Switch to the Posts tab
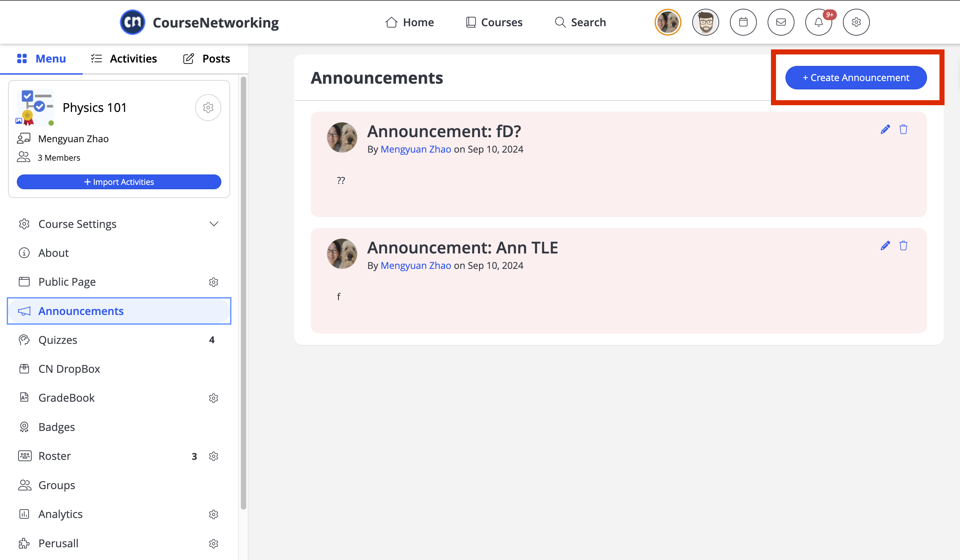Screen dimensions: 960x560 (207, 58)
